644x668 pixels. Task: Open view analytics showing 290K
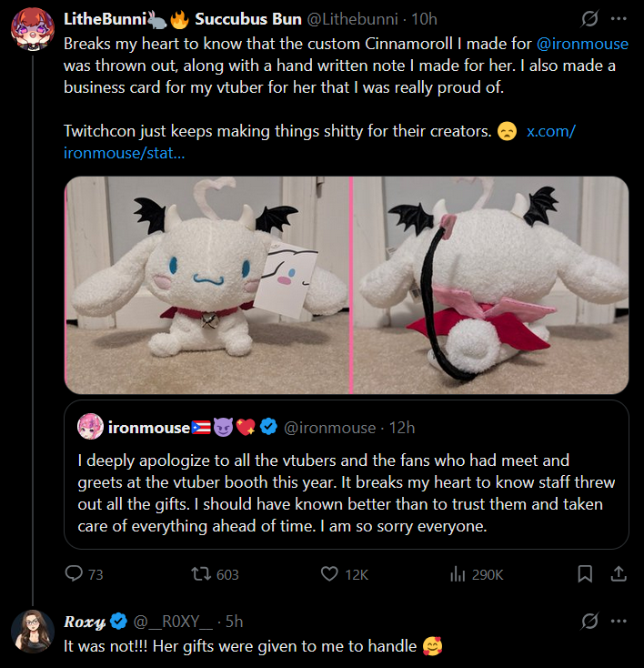[x=458, y=574]
